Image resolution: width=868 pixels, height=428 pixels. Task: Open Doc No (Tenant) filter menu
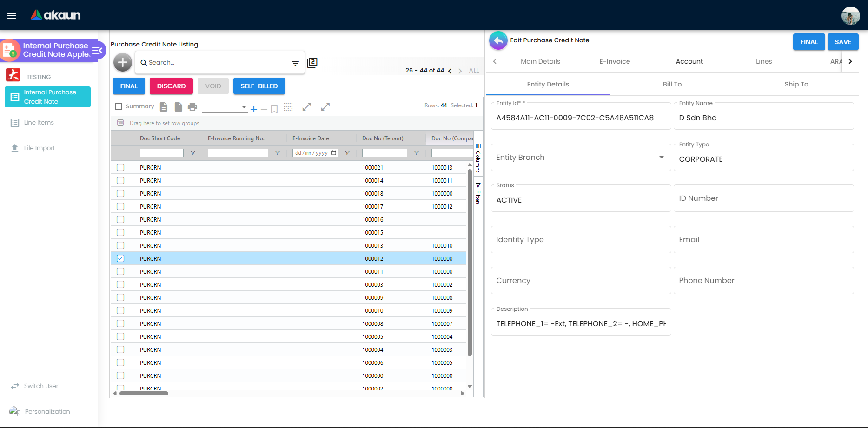[x=417, y=153]
